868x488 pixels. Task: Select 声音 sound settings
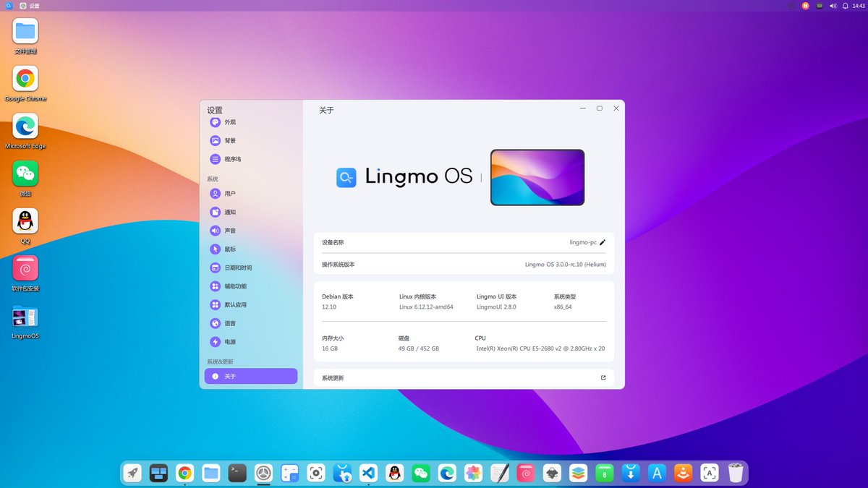click(x=250, y=231)
